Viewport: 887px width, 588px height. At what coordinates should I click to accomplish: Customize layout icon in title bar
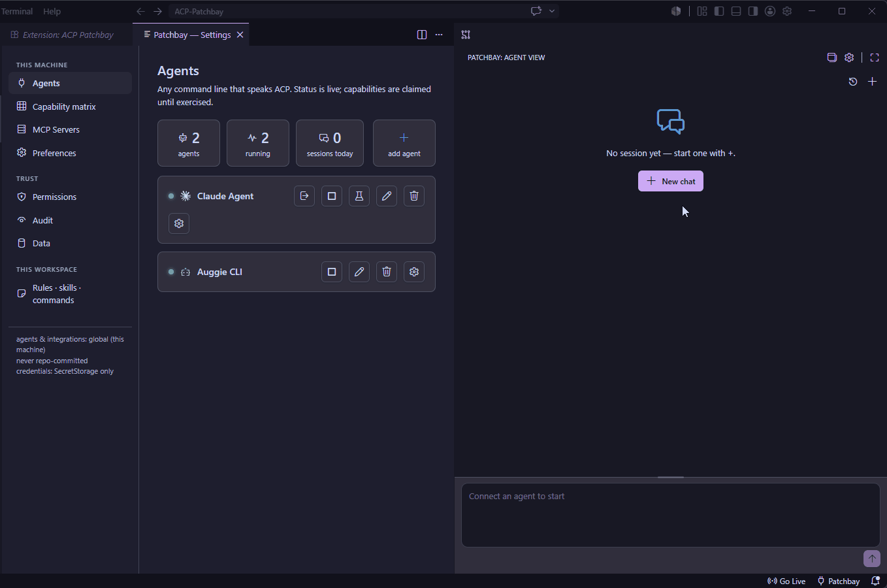click(702, 11)
